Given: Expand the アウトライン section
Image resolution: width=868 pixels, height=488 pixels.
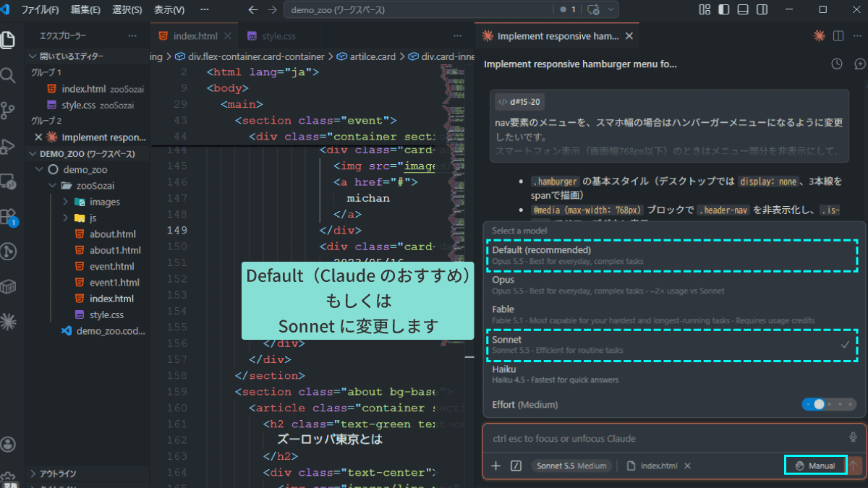Looking at the screenshot, I should (87, 474).
